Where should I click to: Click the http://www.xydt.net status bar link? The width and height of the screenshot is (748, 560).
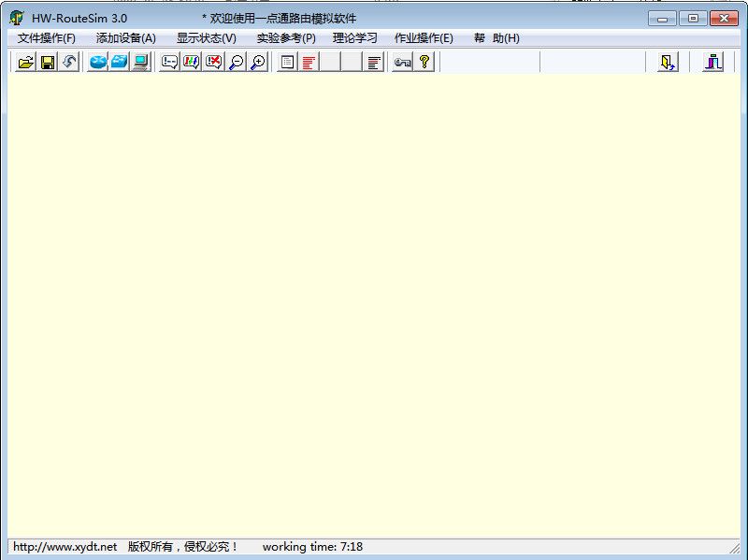tap(65, 547)
